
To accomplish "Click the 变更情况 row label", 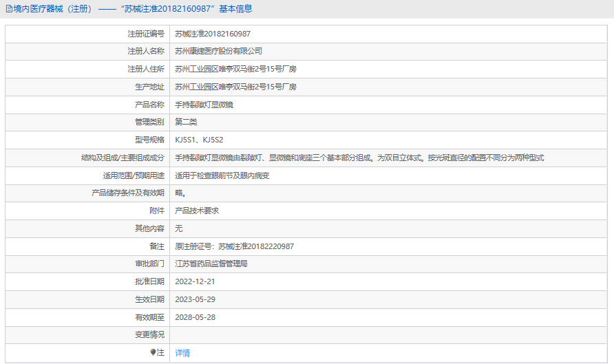I will coord(149,335).
